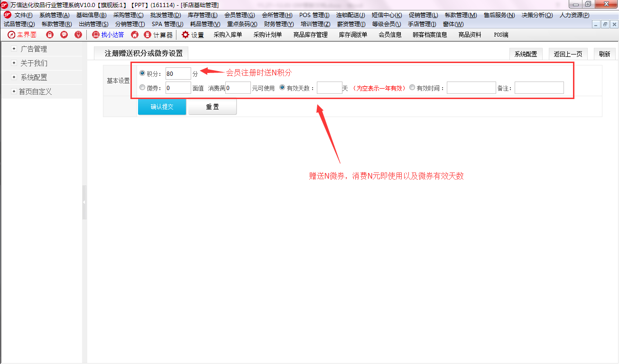This screenshot has height=364, width=619.
Task: Expand the 广告管理 tree node
Action: 14,49
